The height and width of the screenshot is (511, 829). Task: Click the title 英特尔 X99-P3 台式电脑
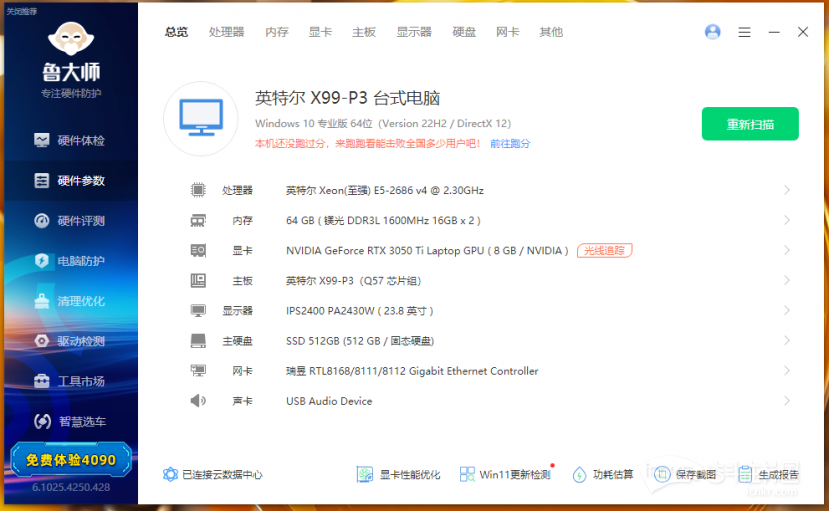coord(347,98)
